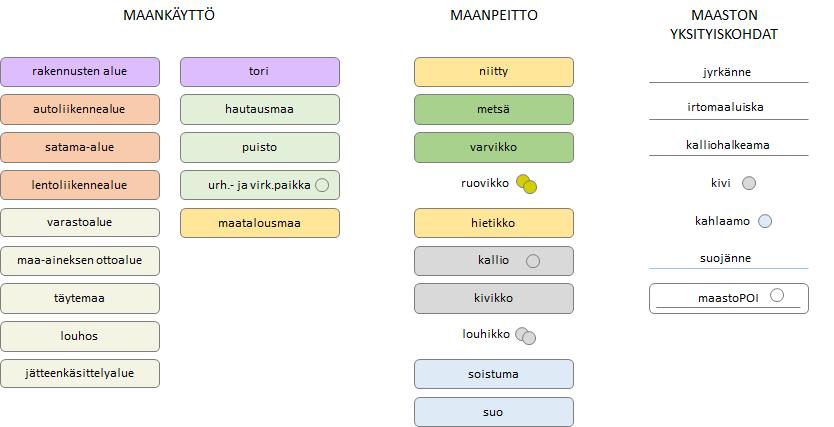
Task: Click the light blue kahlaamo circle
Action: point(765,221)
